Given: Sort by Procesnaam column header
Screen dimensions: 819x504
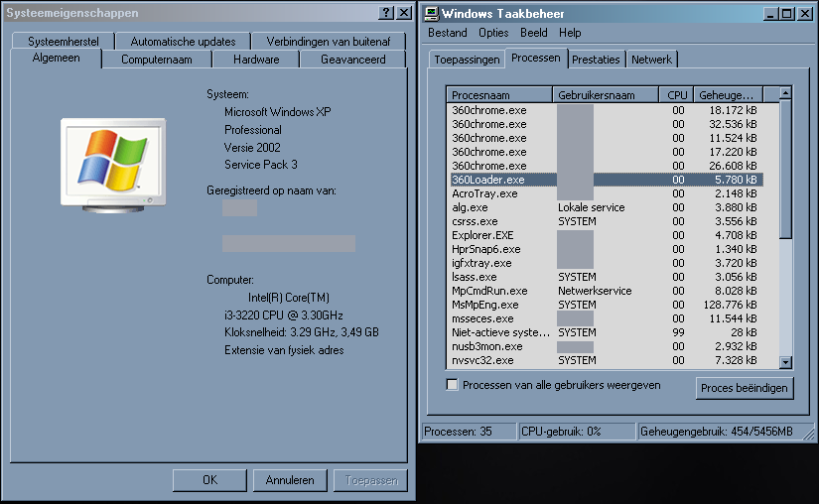Looking at the screenshot, I should coord(500,95).
